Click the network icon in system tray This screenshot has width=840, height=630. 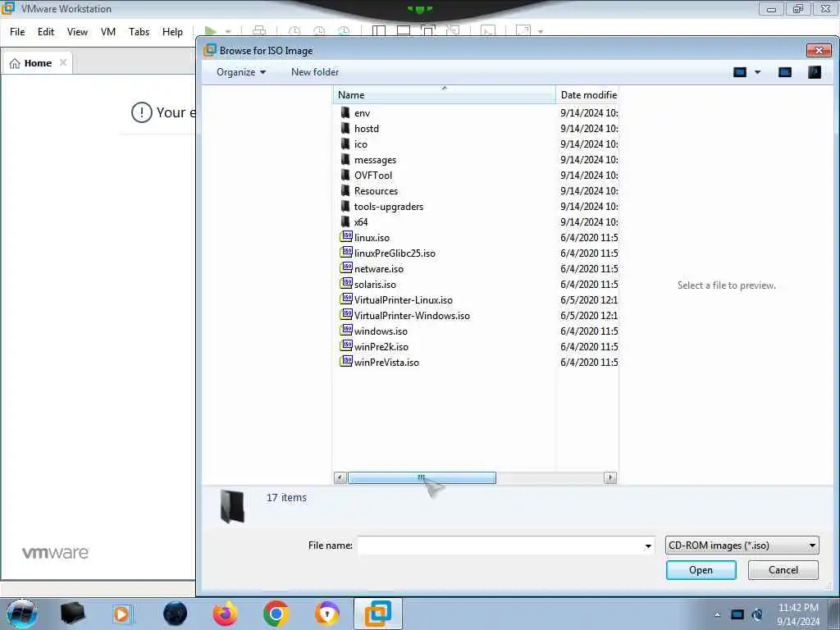(x=737, y=614)
